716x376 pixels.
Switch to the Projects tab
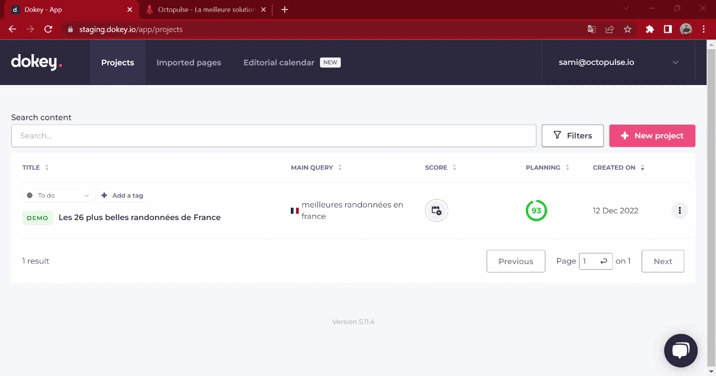point(117,63)
